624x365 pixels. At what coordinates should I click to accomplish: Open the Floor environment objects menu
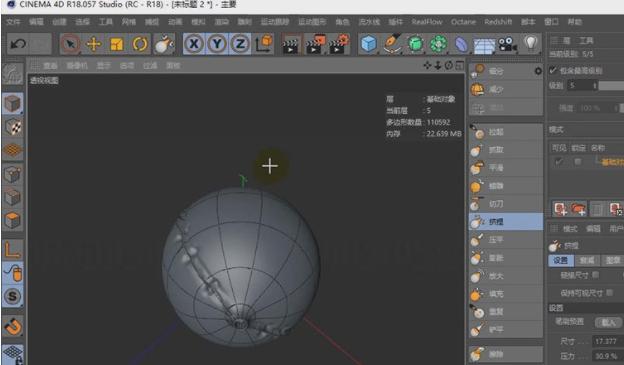tap(484, 45)
